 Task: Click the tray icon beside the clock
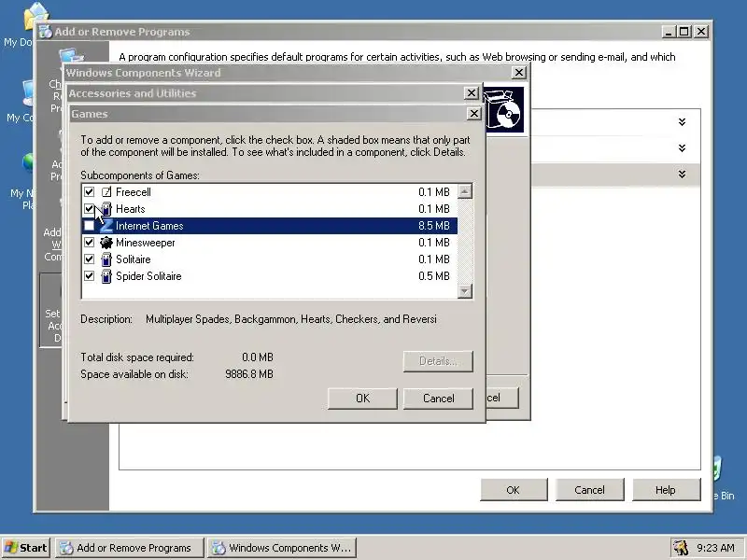[x=681, y=548]
